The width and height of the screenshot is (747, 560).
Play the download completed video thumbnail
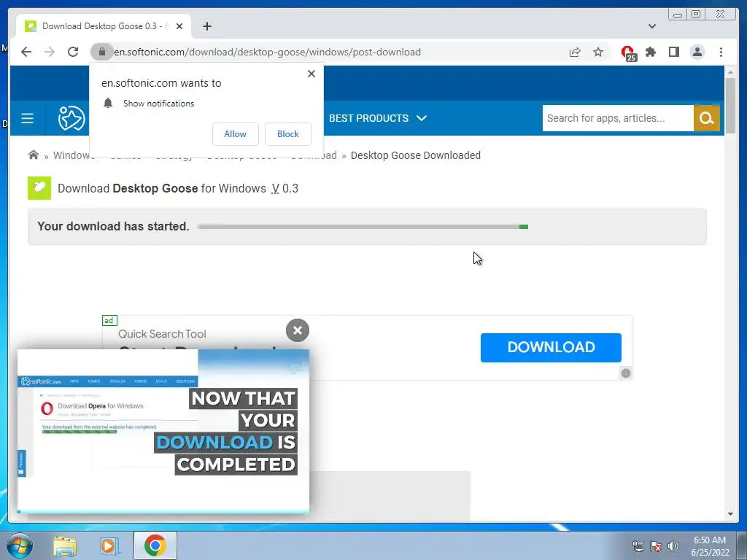point(163,431)
